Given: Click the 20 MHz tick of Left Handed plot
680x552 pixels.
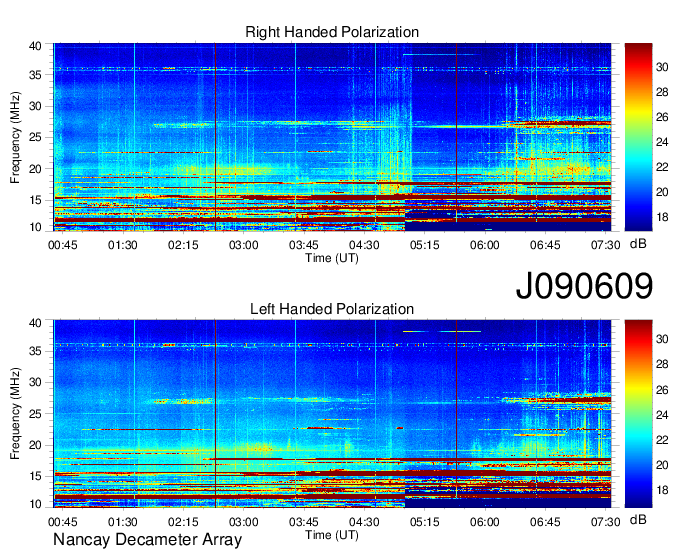Looking at the screenshot, I should click(35, 445).
